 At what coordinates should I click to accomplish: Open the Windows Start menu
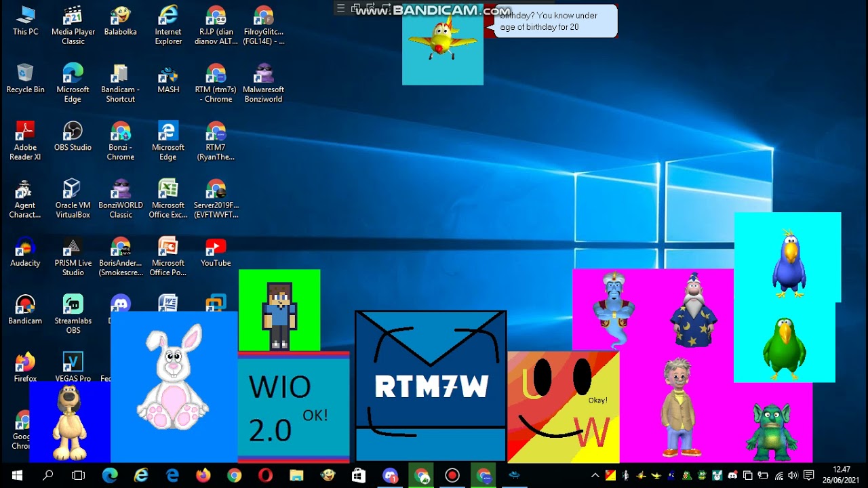click(x=17, y=475)
